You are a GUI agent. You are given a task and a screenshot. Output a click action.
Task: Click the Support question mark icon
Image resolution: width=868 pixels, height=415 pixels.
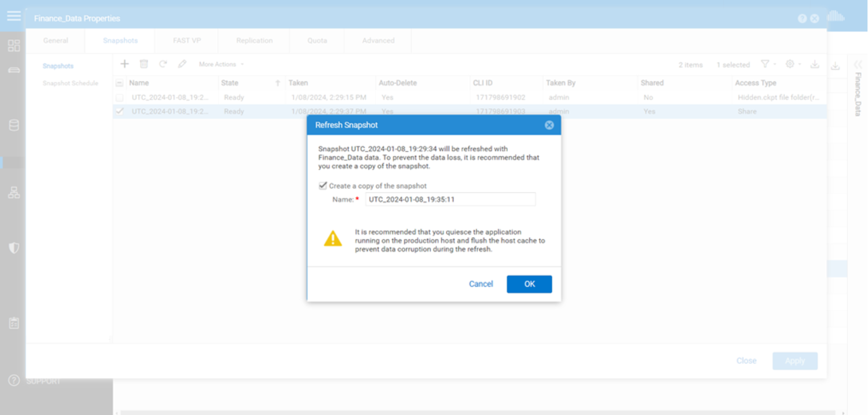(x=14, y=381)
